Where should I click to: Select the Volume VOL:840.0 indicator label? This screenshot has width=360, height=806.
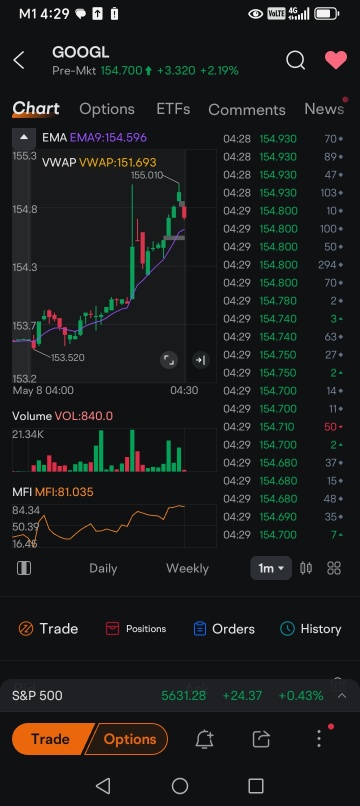[x=62, y=416]
